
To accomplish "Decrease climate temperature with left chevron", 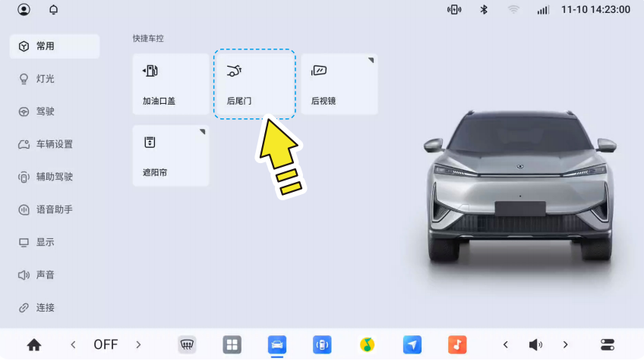I will pos(73,344).
